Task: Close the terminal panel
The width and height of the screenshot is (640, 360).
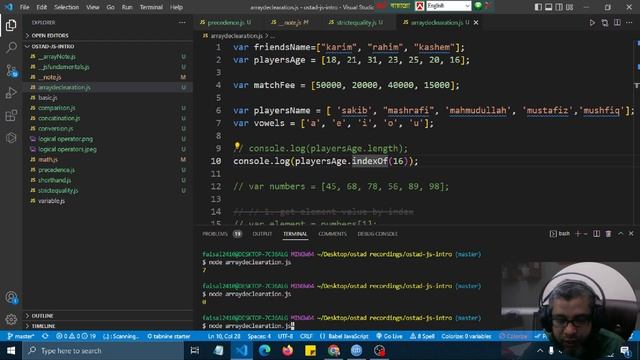Action: [x=631, y=233]
